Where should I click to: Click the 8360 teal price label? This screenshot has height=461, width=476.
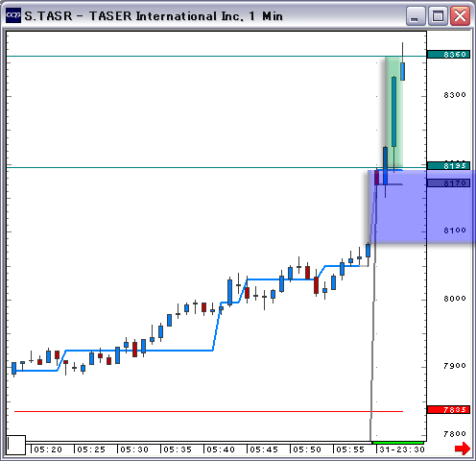pyautogui.click(x=448, y=55)
